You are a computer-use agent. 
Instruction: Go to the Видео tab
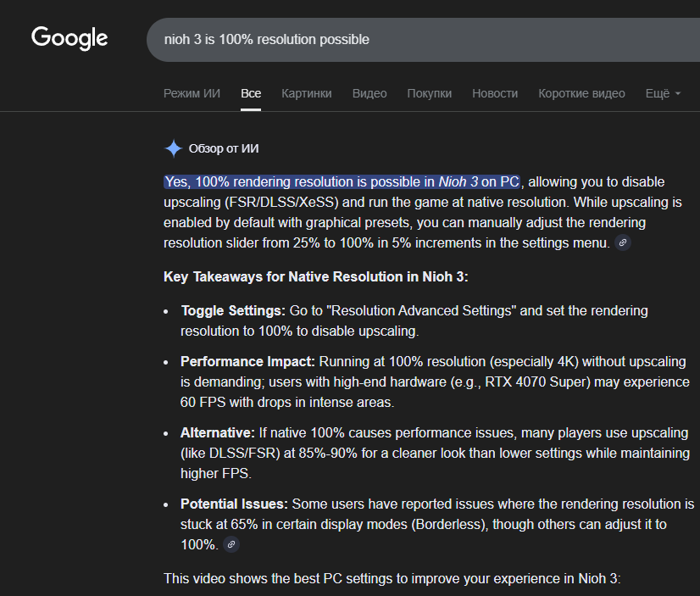[x=369, y=93]
